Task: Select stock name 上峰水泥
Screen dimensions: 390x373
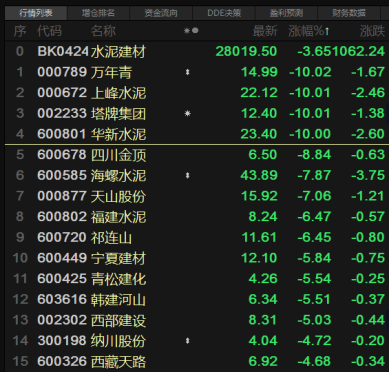Action: tap(118, 93)
